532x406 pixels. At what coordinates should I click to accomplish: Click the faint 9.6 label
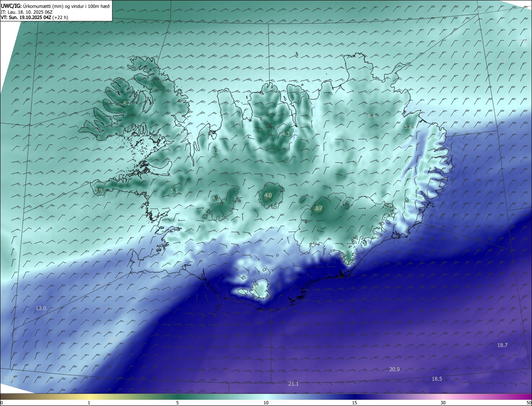(523, 41)
